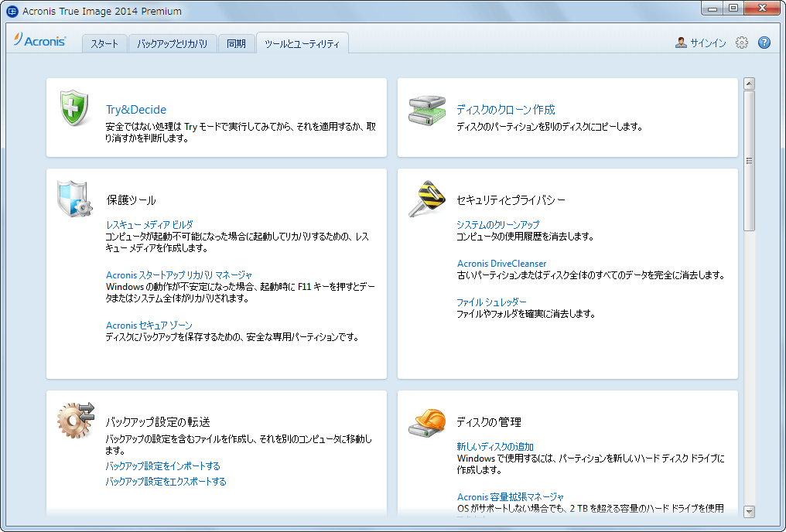Click the Acronis True Image 2014 Premium title
786x532 pixels.
tap(102, 11)
